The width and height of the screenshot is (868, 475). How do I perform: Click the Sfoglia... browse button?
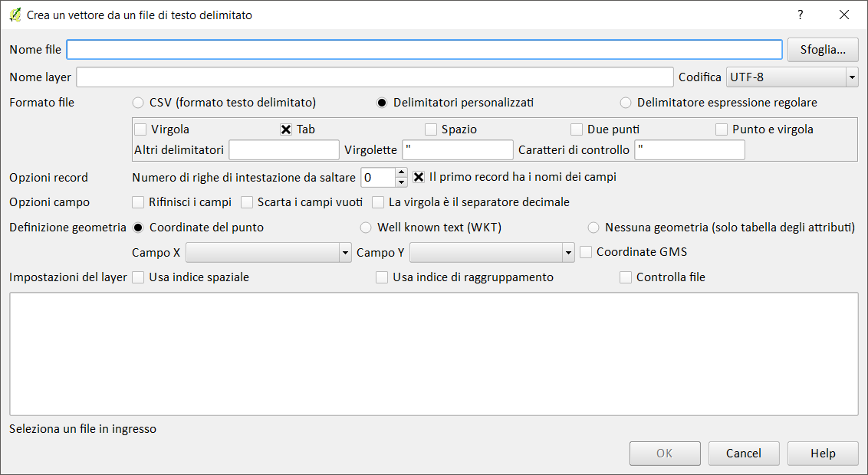[x=823, y=50]
